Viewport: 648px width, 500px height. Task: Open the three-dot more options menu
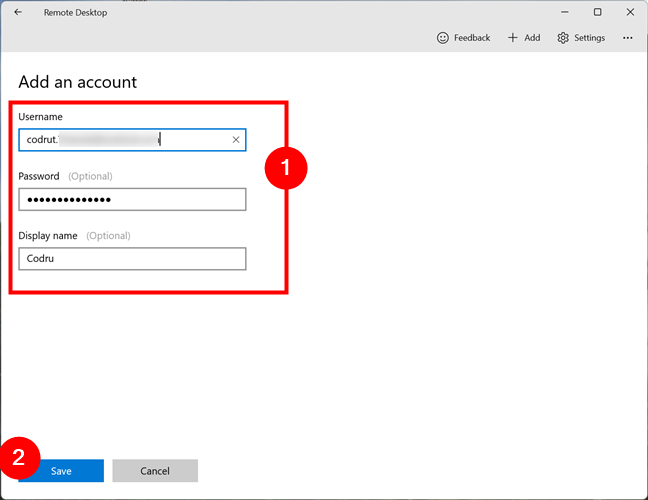point(628,38)
